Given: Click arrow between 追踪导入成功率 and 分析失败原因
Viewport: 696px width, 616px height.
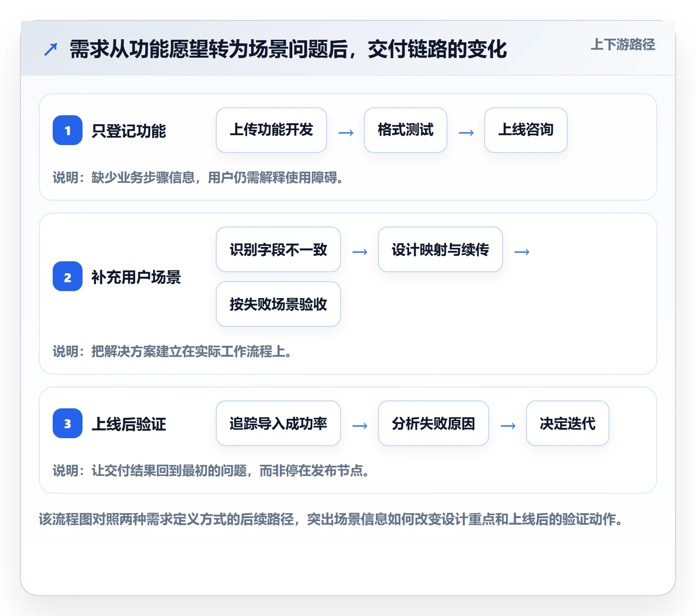Looking at the screenshot, I should click(360, 426).
